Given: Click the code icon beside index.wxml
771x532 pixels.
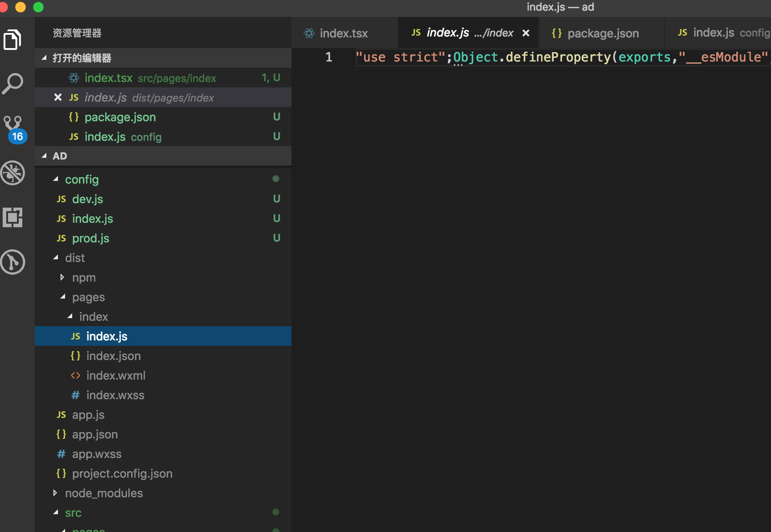Looking at the screenshot, I should tap(75, 376).
